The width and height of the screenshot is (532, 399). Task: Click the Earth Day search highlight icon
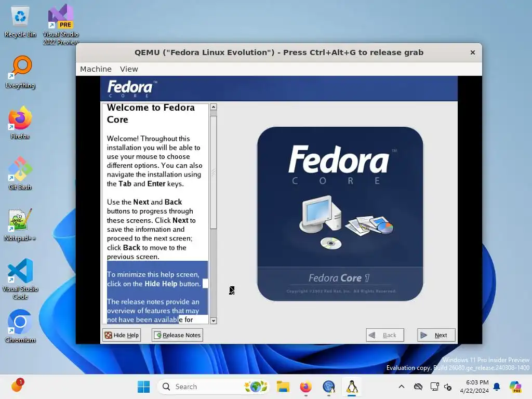tap(256, 387)
